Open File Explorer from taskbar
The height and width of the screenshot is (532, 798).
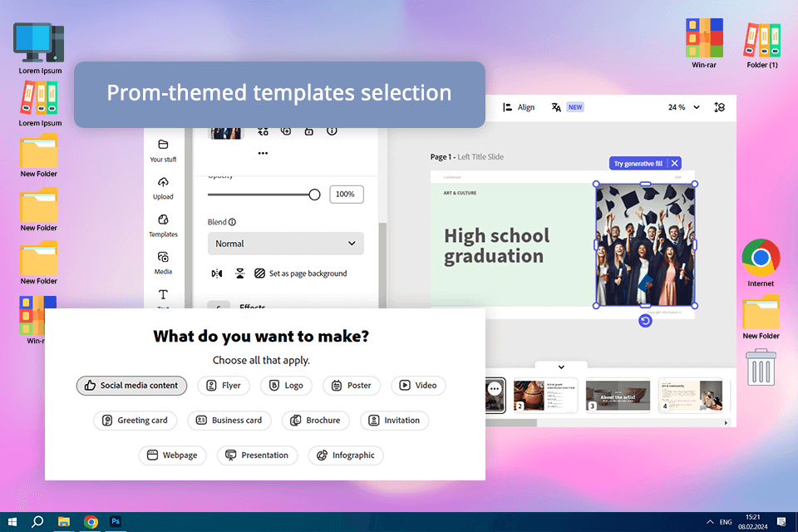(x=64, y=522)
